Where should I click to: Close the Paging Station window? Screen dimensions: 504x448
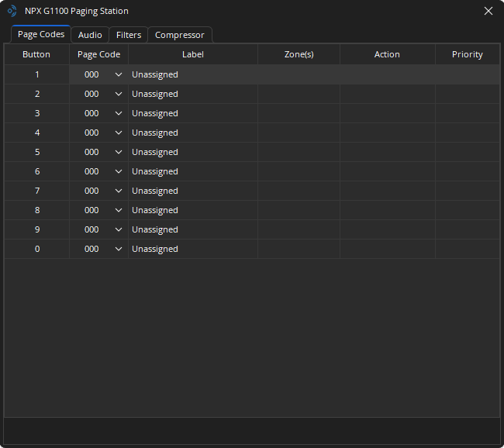click(488, 11)
